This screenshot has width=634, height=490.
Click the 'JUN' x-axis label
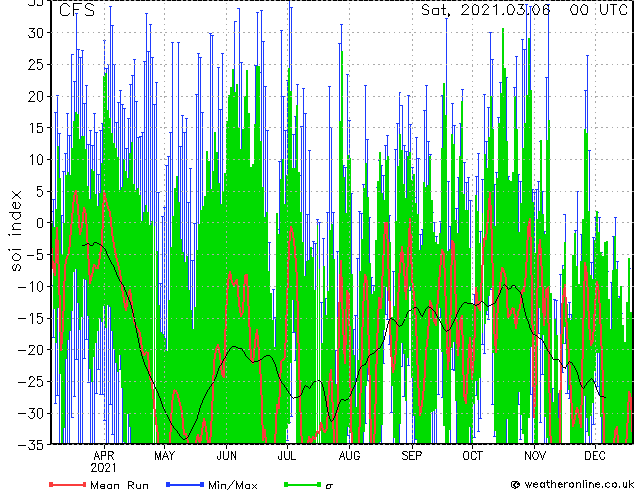(x=226, y=456)
